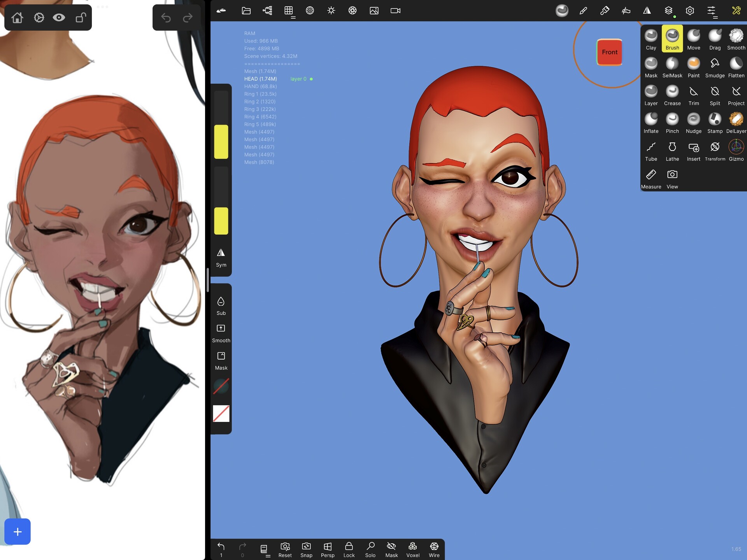Activate the Inflate tool
The height and width of the screenshot is (560, 747).
tap(651, 121)
